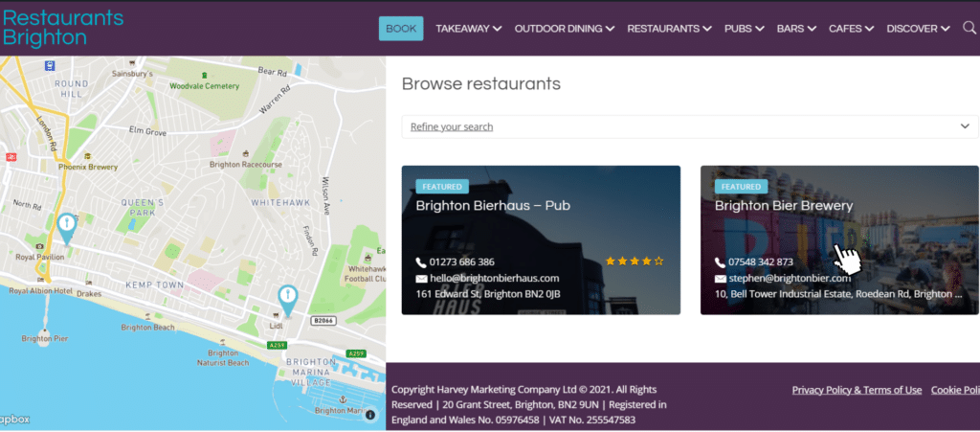980x432 pixels.
Task: Open Brighton Bier Brewery listing title
Action: (784, 205)
